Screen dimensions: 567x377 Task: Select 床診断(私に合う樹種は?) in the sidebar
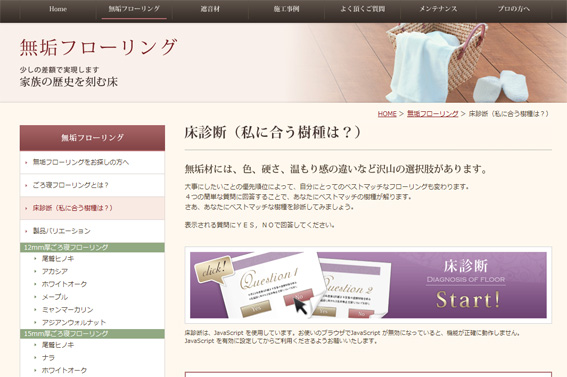[x=92, y=208]
